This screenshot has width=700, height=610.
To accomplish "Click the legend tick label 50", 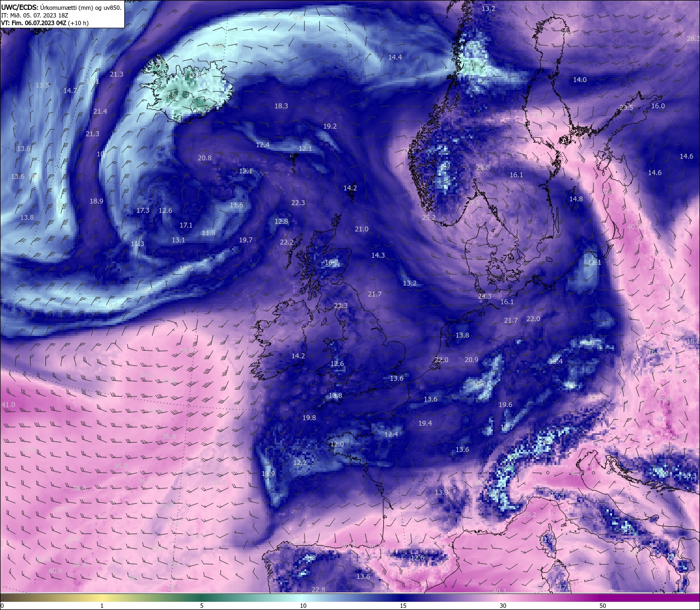I will [x=602, y=606].
